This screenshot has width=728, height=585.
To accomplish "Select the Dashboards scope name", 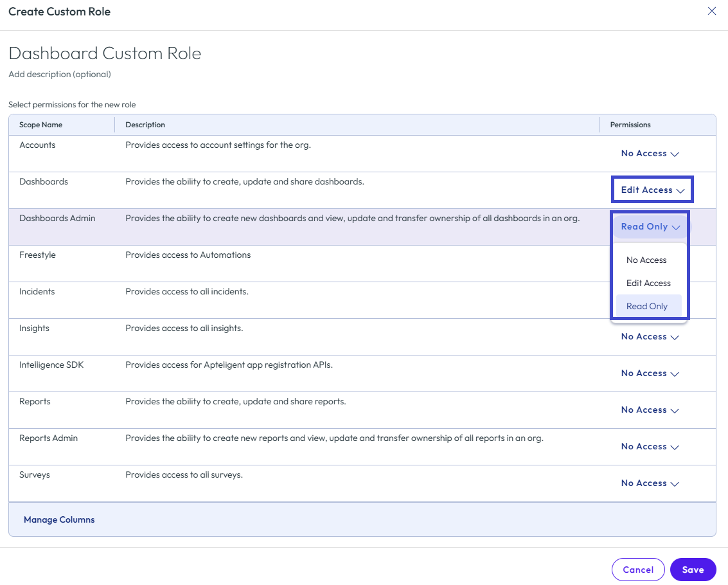I will pos(44,182).
